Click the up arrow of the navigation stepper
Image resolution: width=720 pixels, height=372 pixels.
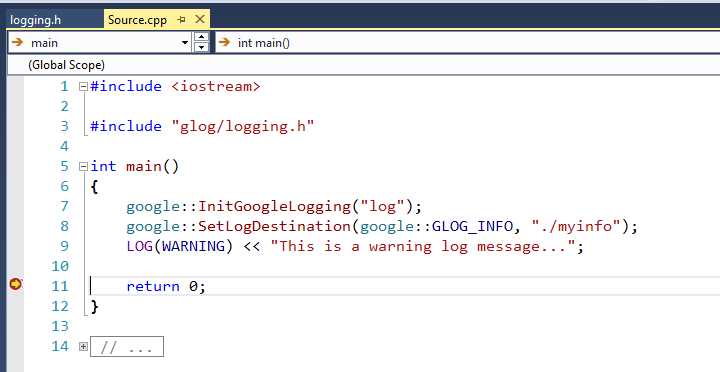point(201,37)
